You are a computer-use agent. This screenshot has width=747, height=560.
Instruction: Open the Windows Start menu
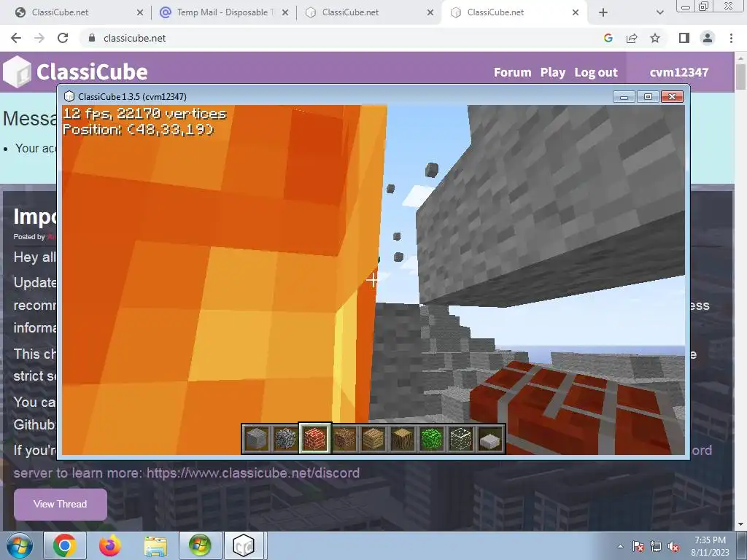(x=20, y=545)
